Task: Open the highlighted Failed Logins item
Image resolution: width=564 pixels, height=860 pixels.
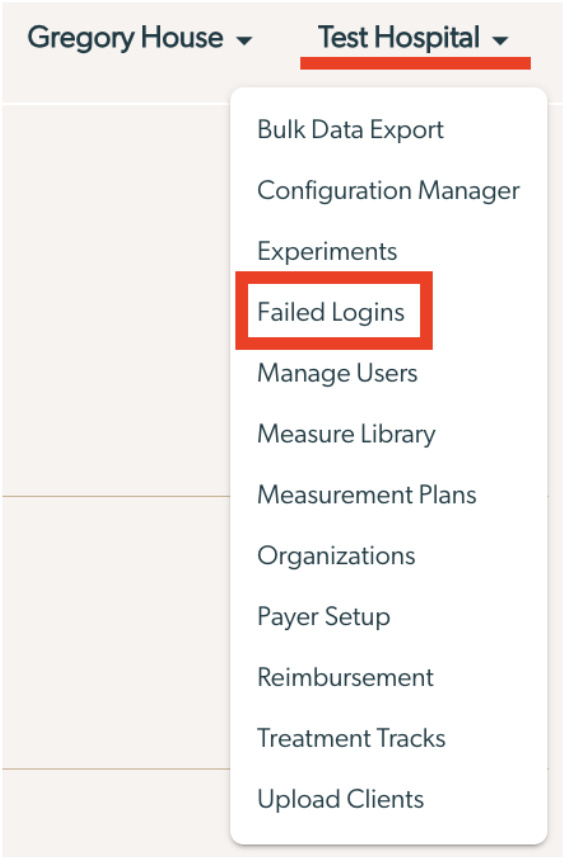Action: (331, 312)
